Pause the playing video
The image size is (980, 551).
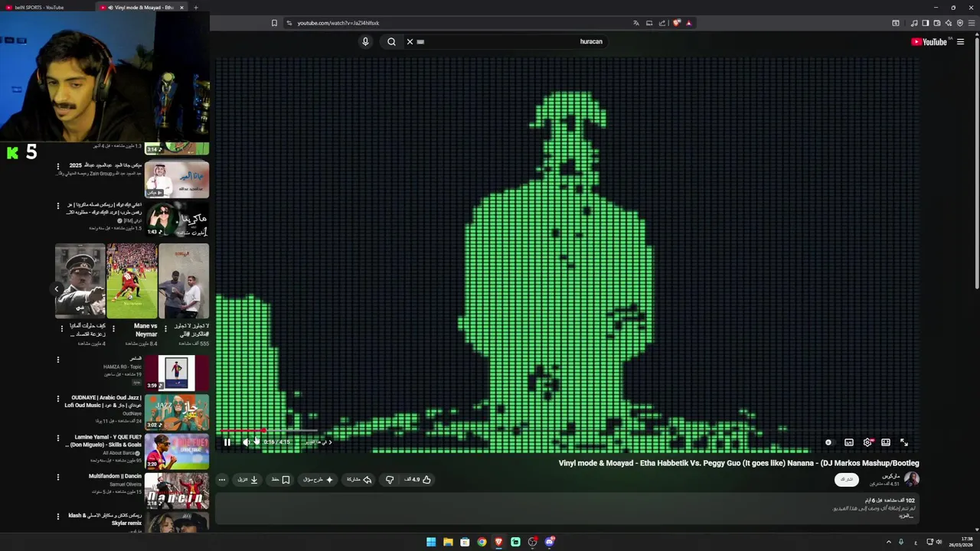(x=227, y=442)
